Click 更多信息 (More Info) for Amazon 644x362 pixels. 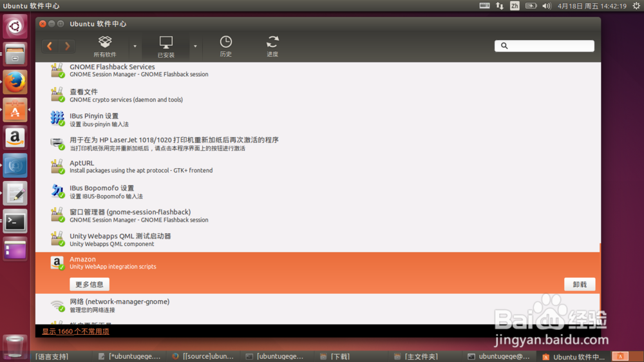[89, 284]
